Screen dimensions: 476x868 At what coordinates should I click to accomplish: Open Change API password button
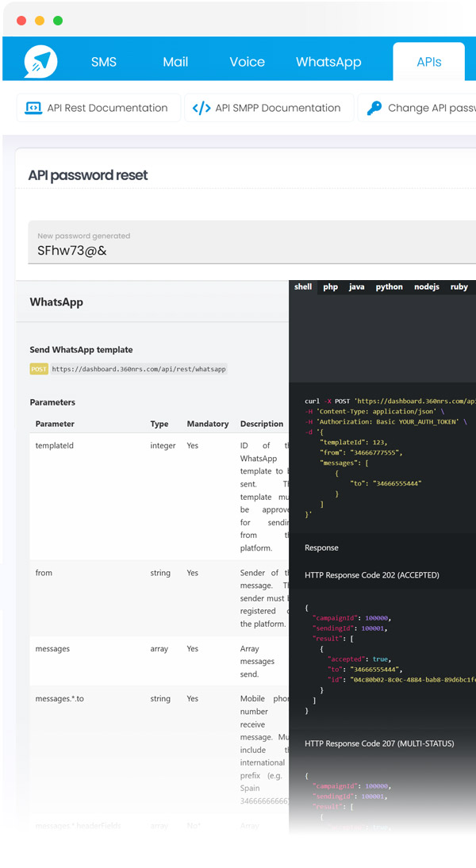tap(417, 108)
